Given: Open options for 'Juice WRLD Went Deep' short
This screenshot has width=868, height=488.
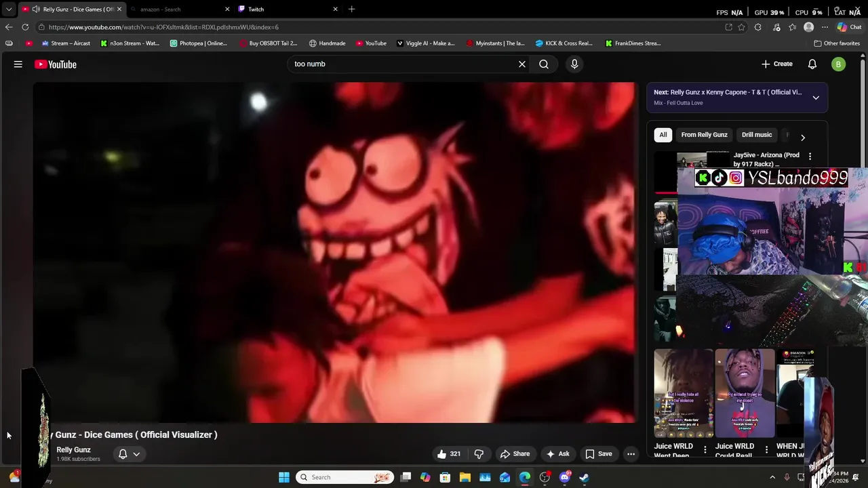Looking at the screenshot, I should point(705,449).
